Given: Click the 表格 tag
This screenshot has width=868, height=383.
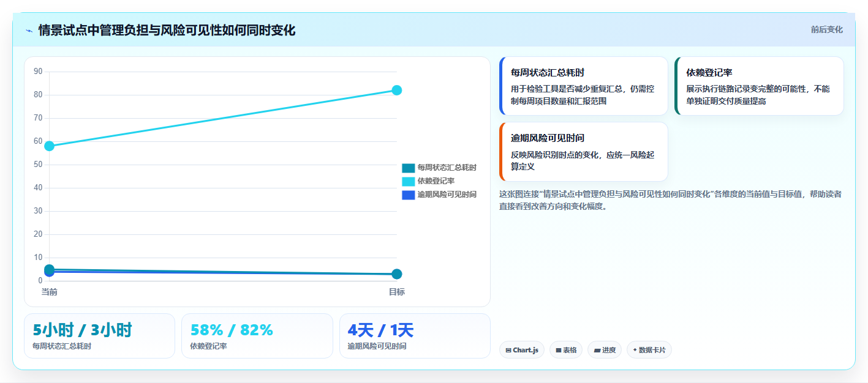Looking at the screenshot, I should (x=566, y=350).
